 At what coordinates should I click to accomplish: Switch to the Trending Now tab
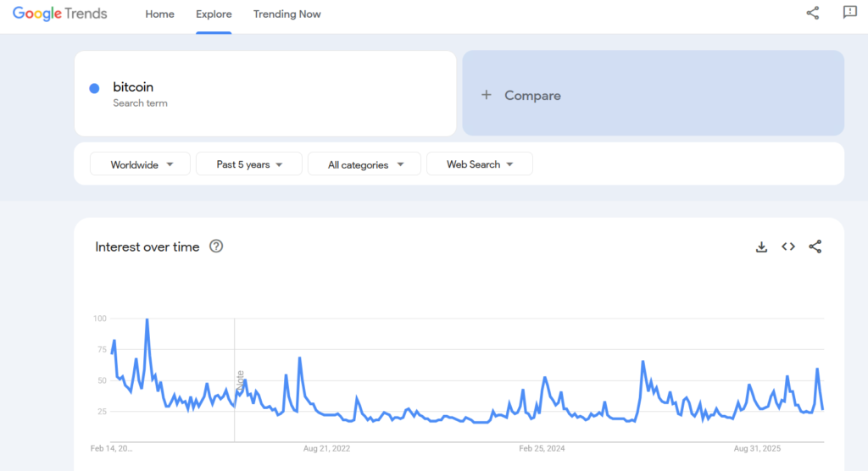pyautogui.click(x=287, y=14)
